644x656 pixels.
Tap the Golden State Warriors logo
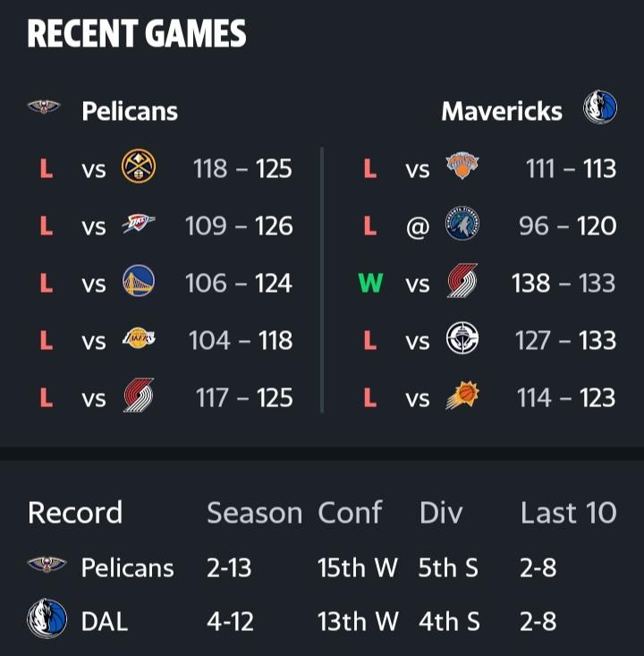click(x=139, y=283)
